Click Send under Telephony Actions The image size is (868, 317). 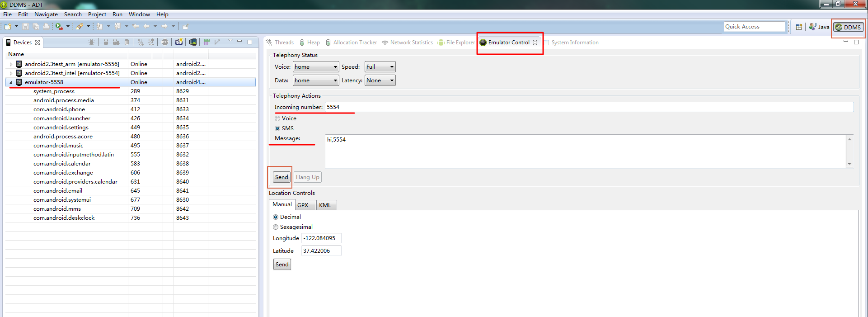(282, 177)
